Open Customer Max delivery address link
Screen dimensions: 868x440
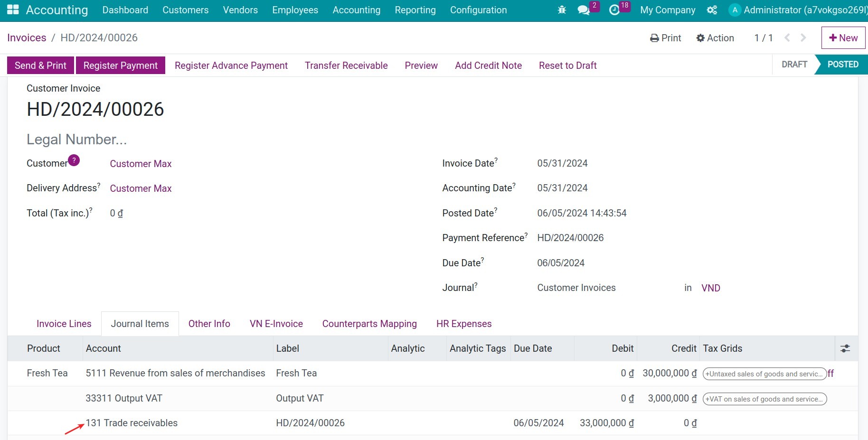pos(141,188)
